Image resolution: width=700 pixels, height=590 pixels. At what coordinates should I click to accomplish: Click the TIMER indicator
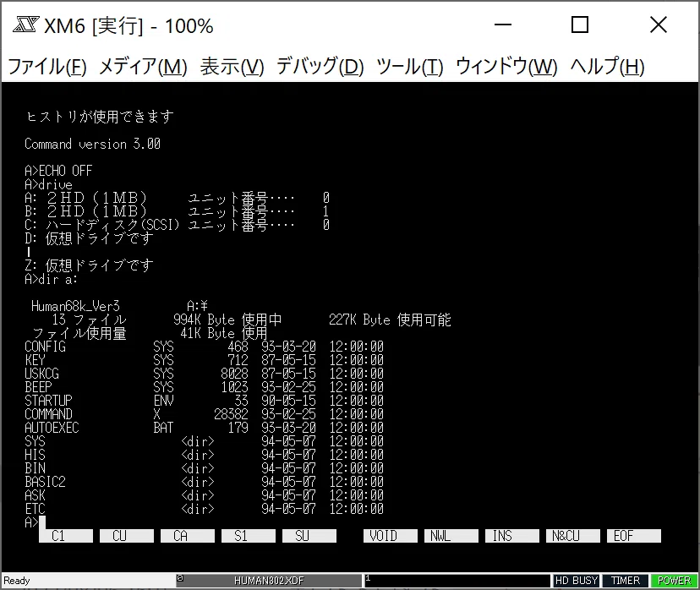click(x=626, y=580)
